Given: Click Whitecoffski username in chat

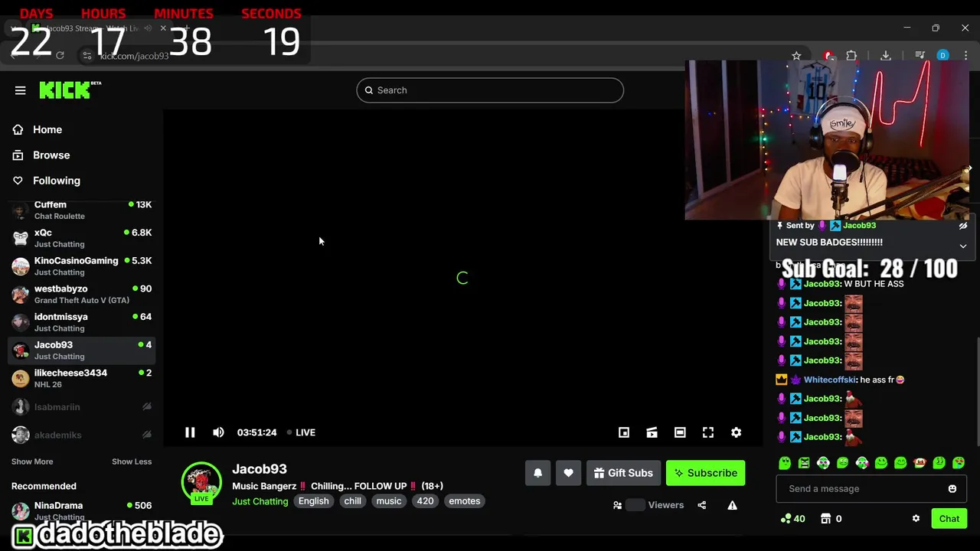Looking at the screenshot, I should coord(829,380).
